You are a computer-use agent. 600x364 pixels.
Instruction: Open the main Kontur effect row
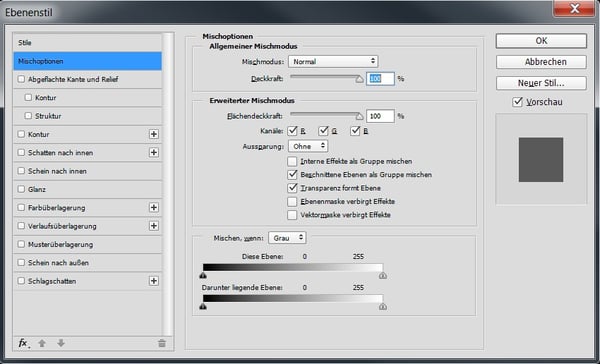(x=87, y=134)
